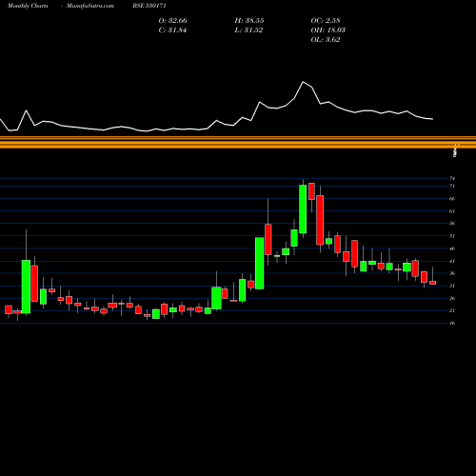Click the price axis label '16'
Viewport: 476px width, 476px height.
coord(452,323)
